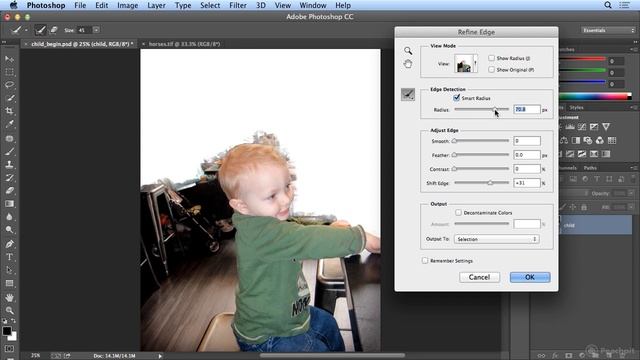Image resolution: width=640 pixels, height=360 pixels.
Task: Enable the Show Radius checkbox
Action: [x=491, y=58]
